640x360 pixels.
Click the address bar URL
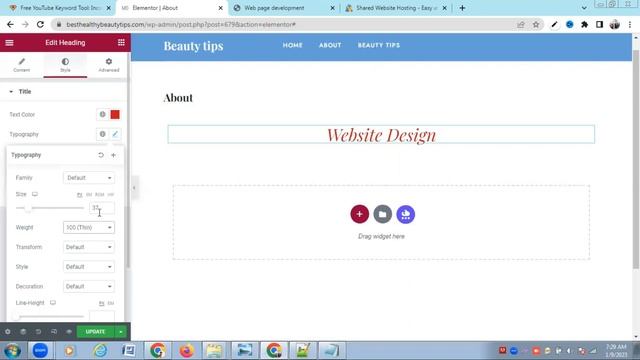click(181, 24)
